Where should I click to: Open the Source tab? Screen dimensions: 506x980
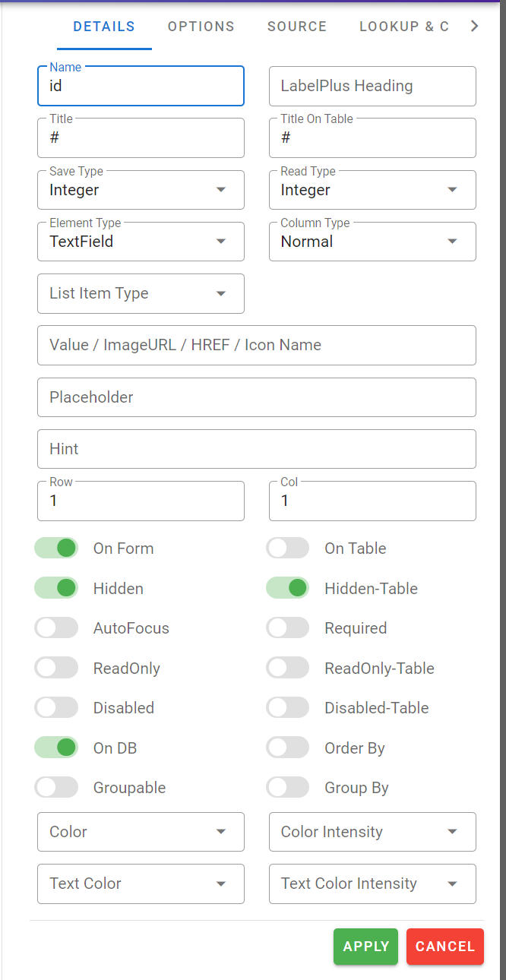[296, 27]
